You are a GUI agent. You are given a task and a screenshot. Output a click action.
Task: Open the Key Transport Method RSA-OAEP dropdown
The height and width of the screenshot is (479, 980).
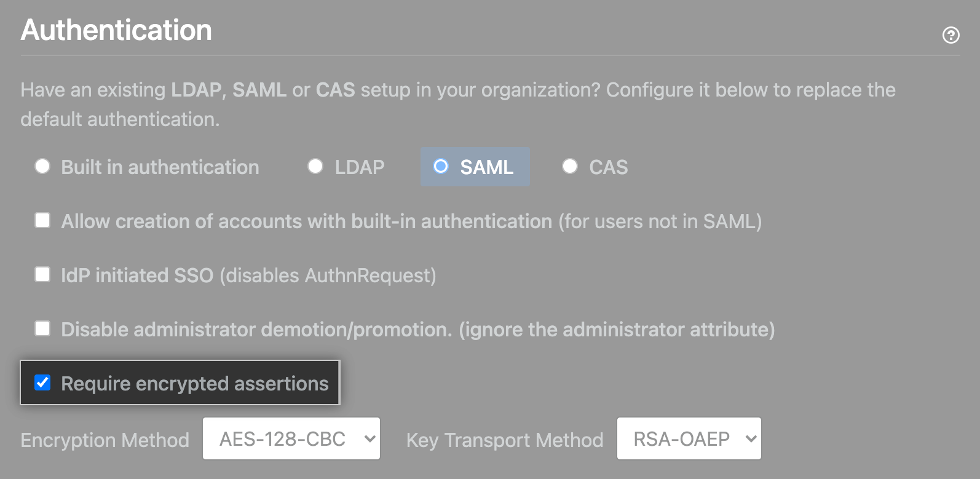point(689,438)
